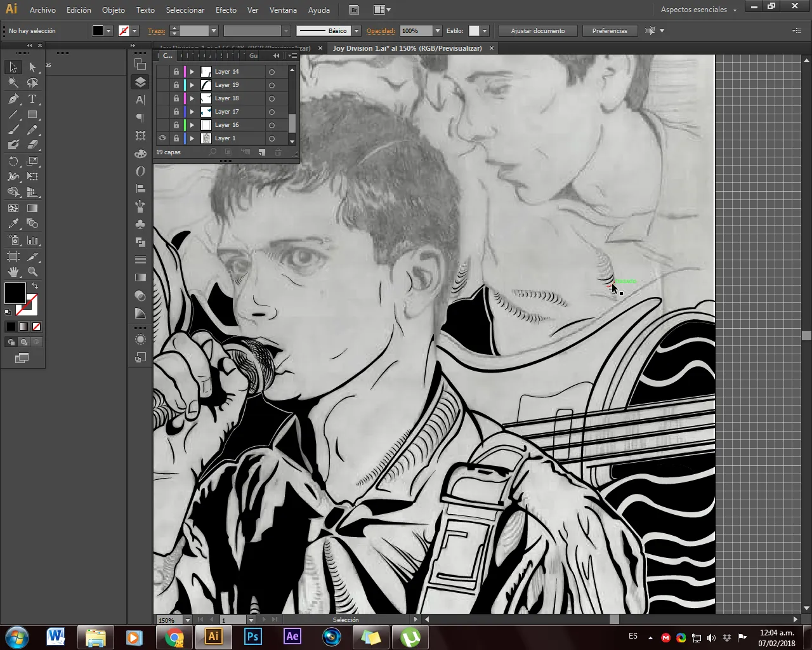Select the Scale tool
Screen dimensions: 812x650
click(x=32, y=161)
